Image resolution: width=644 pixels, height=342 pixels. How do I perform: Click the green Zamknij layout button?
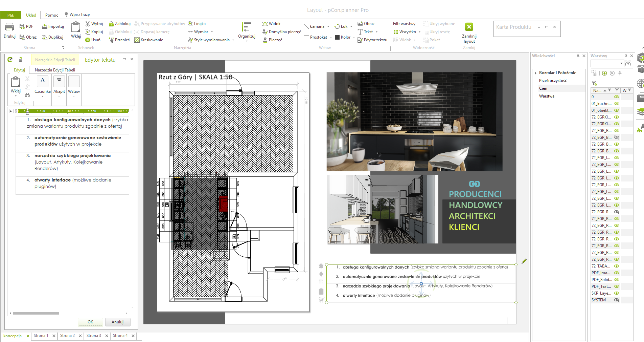[x=469, y=27]
